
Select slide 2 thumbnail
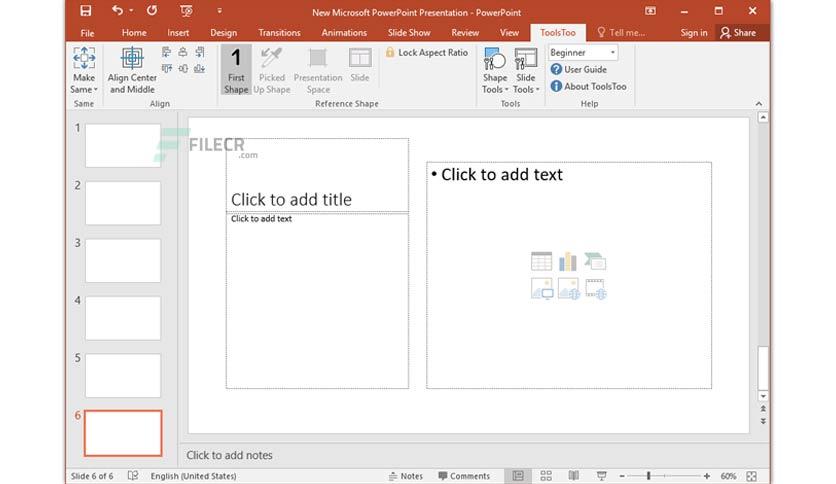(x=123, y=203)
